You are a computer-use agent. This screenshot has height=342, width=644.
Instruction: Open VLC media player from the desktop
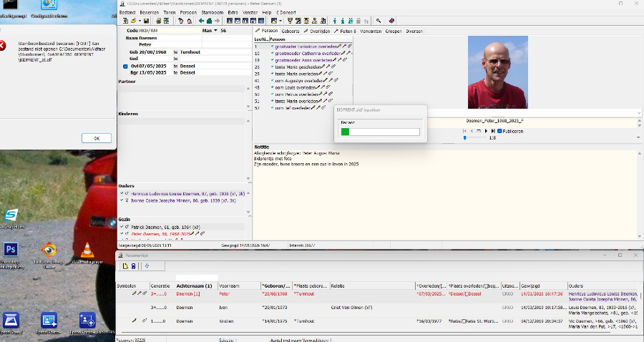pyautogui.click(x=87, y=250)
